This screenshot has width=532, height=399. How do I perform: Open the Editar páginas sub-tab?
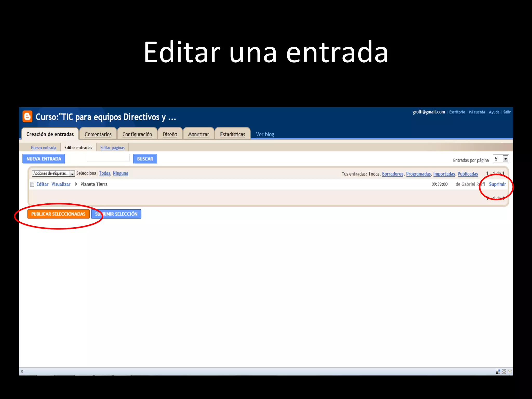(112, 148)
